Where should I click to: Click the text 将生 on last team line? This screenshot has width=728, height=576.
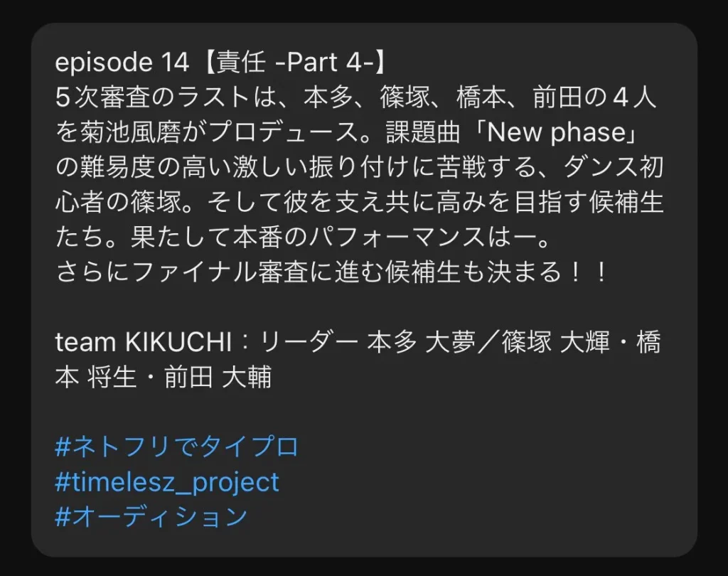[111, 377]
